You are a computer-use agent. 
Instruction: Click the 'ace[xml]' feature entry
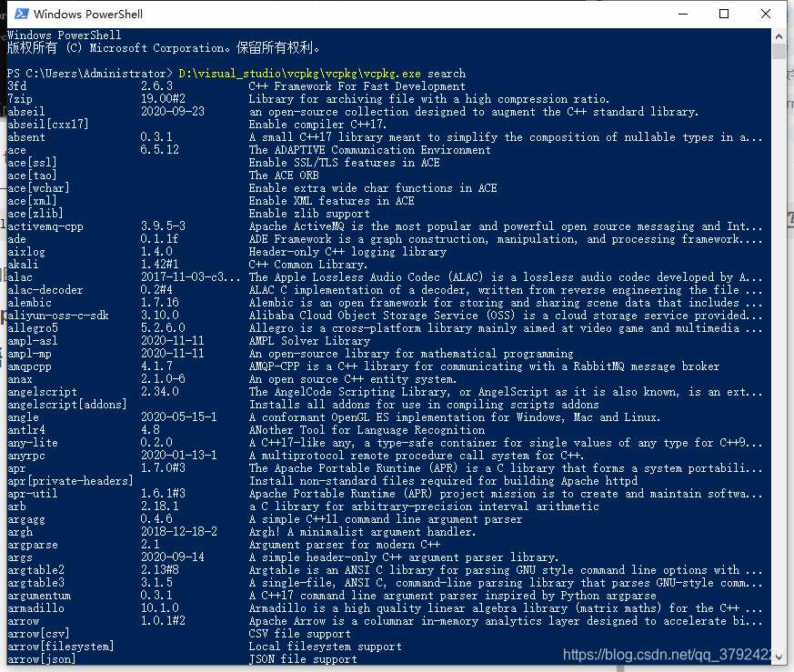32,201
